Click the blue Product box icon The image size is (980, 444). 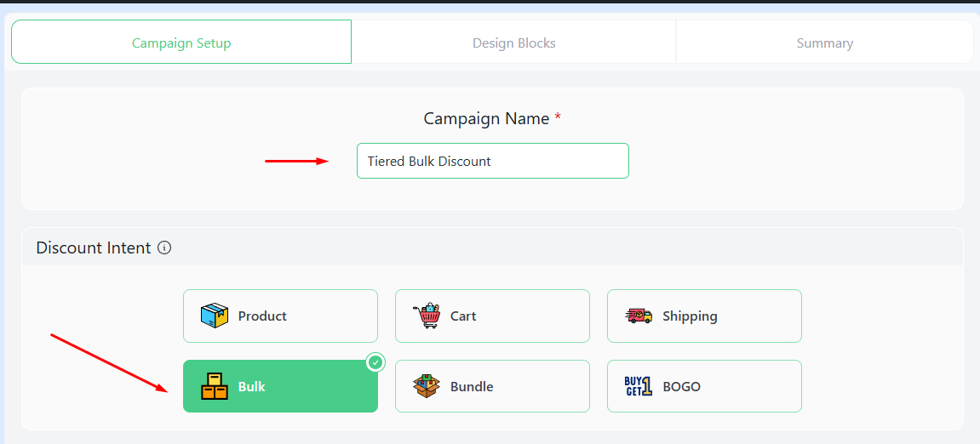pos(215,316)
